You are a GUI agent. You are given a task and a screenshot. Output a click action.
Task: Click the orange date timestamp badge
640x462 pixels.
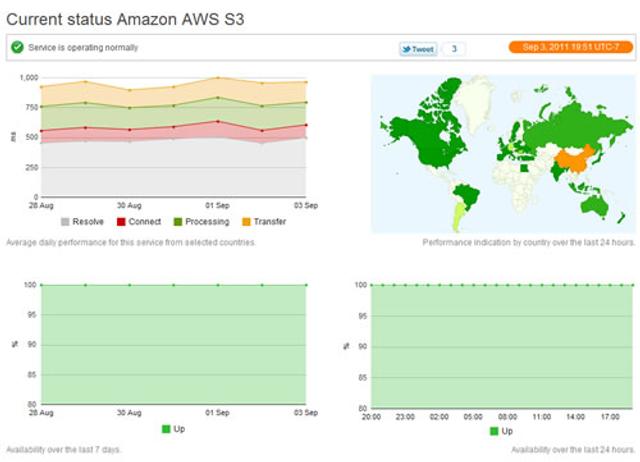568,47
